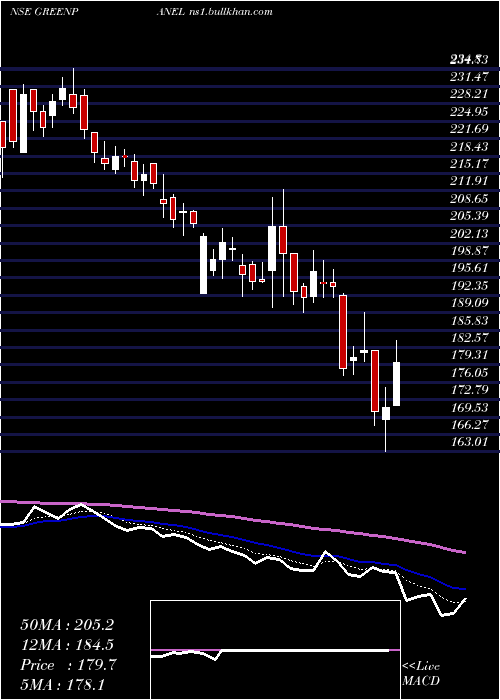This screenshot has height=700, width=500.
Task: Click inside the MACD indicator box
Action: click(275, 650)
